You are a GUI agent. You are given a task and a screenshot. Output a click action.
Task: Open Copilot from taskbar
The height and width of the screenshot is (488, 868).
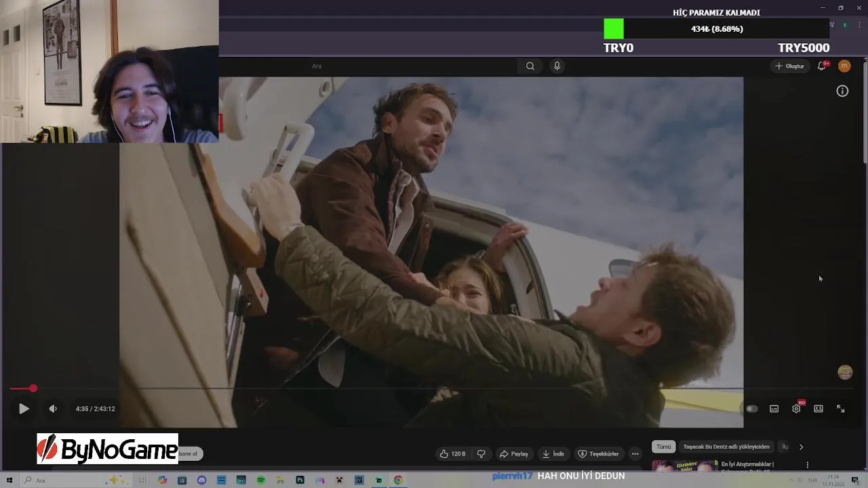162,480
